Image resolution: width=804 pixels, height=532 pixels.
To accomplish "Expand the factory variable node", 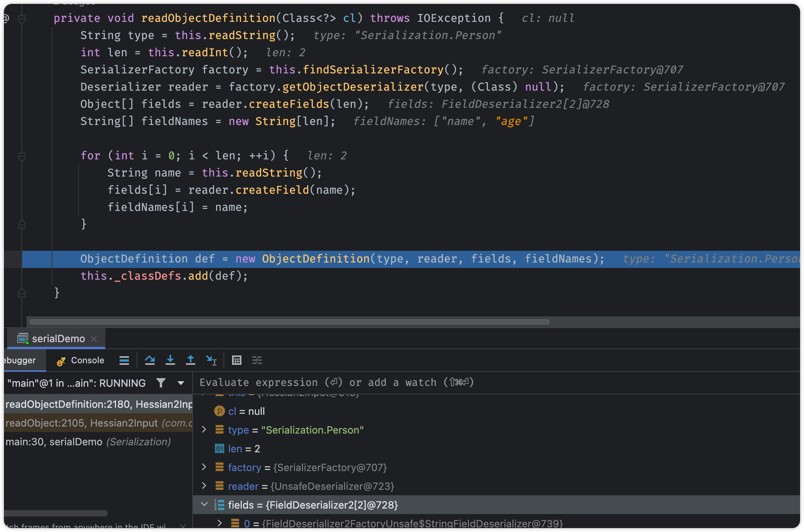I will [x=204, y=467].
